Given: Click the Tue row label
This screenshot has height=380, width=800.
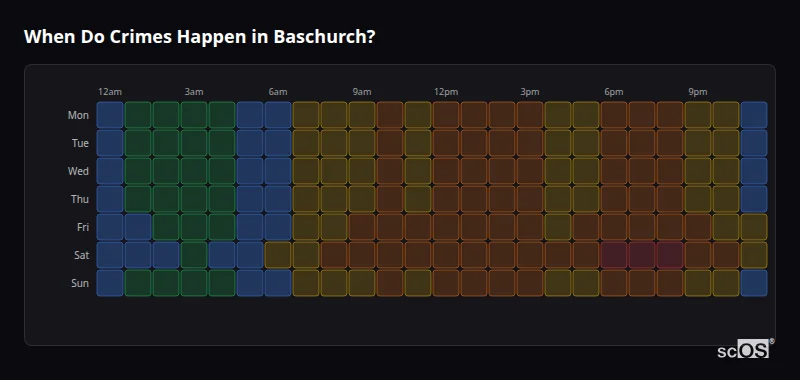Looking at the screenshot, I should tap(80, 143).
